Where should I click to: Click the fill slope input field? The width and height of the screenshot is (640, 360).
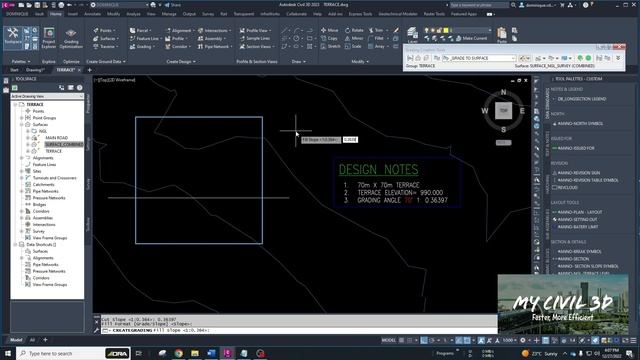(x=350, y=140)
